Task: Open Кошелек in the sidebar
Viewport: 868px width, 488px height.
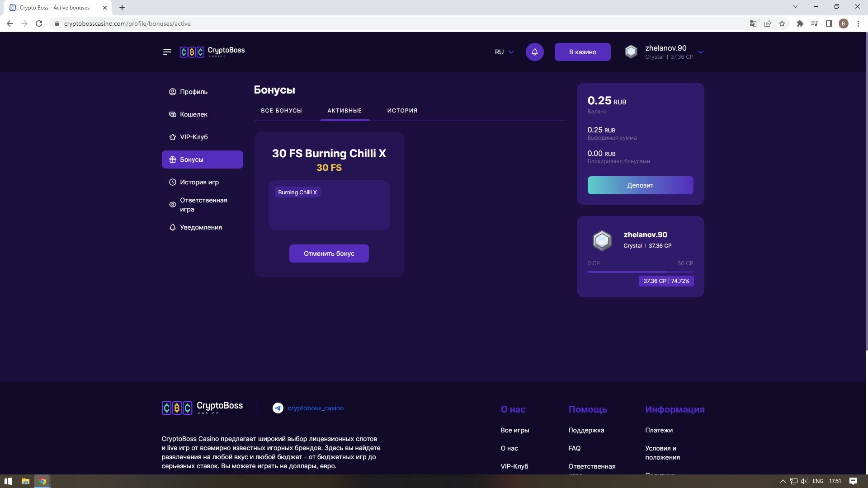Action: click(193, 114)
